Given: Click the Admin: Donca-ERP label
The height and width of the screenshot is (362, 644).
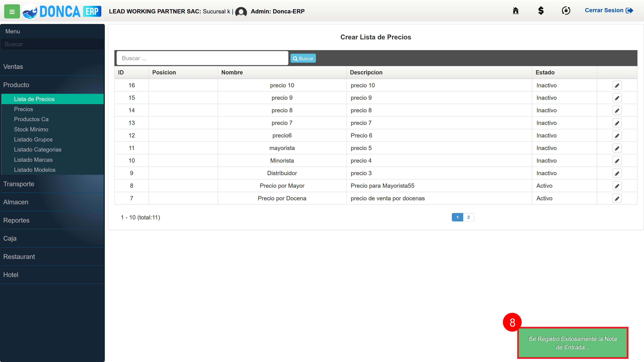Looking at the screenshot, I should pyautogui.click(x=278, y=11).
